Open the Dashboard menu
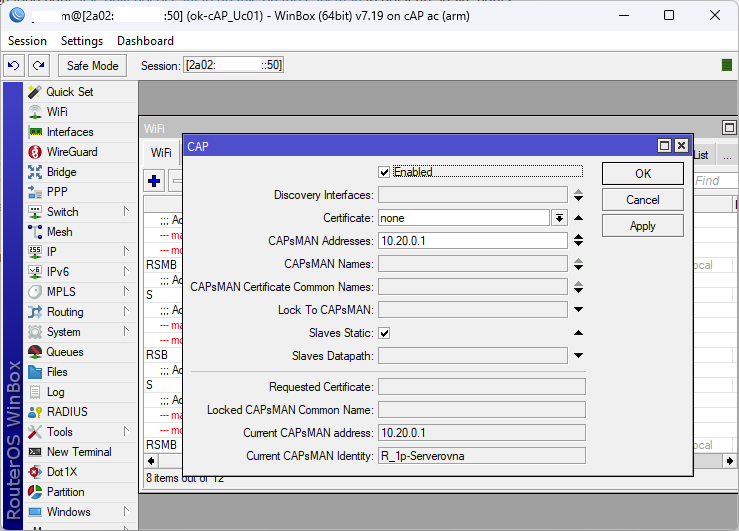 point(145,41)
